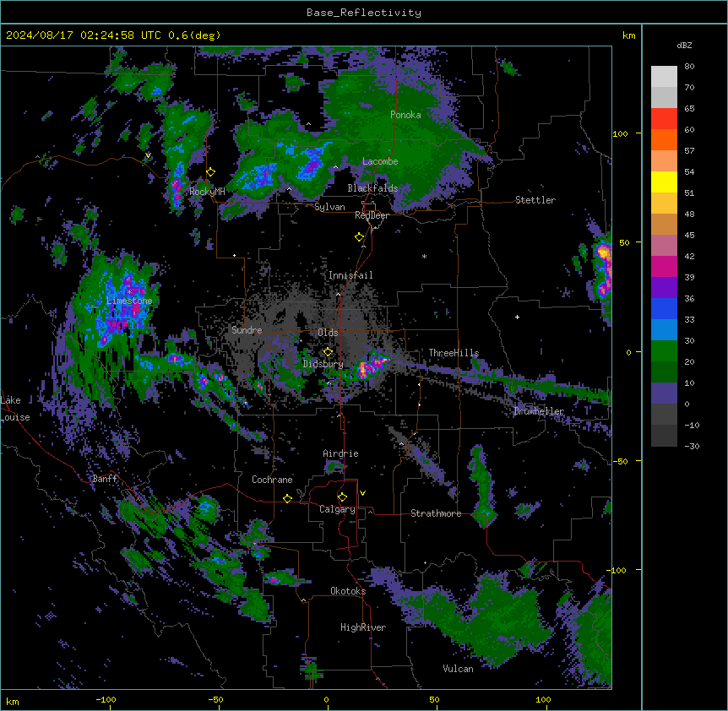This screenshot has height=711, width=728.
Task: Select the Okotoks label
Action: pyautogui.click(x=348, y=591)
